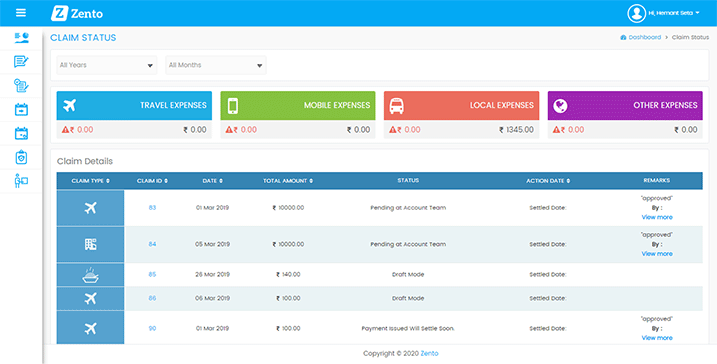The image size is (717, 364).
Task: Click View more for claim 90
Action: (657, 338)
